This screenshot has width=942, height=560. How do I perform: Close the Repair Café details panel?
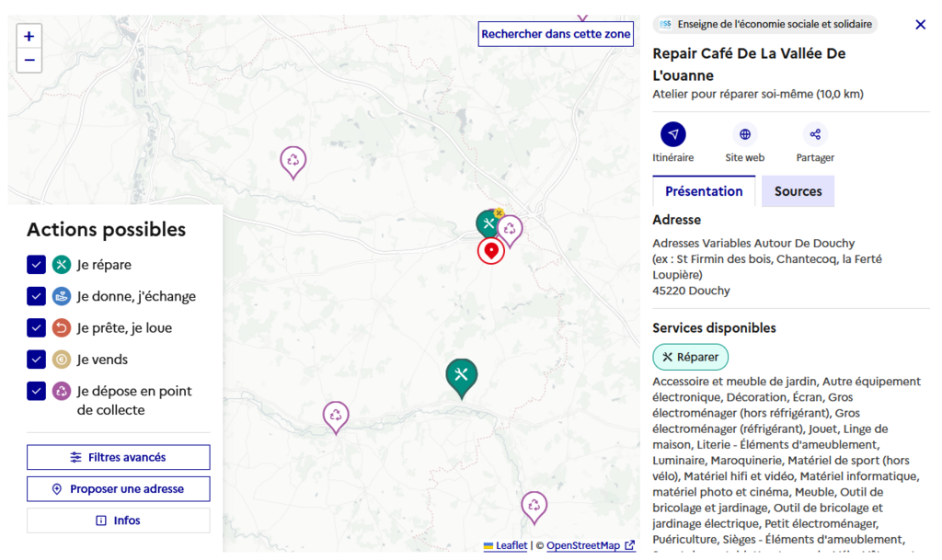(x=920, y=25)
